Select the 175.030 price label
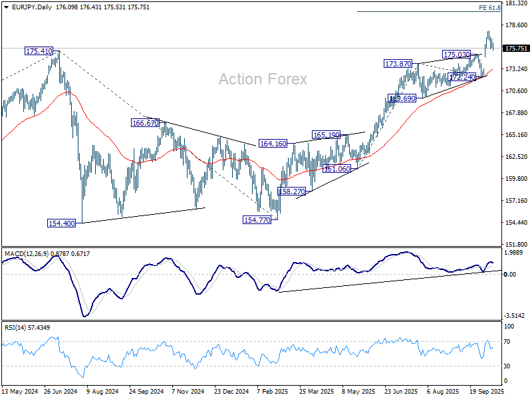The image size is (532, 399). [457, 55]
